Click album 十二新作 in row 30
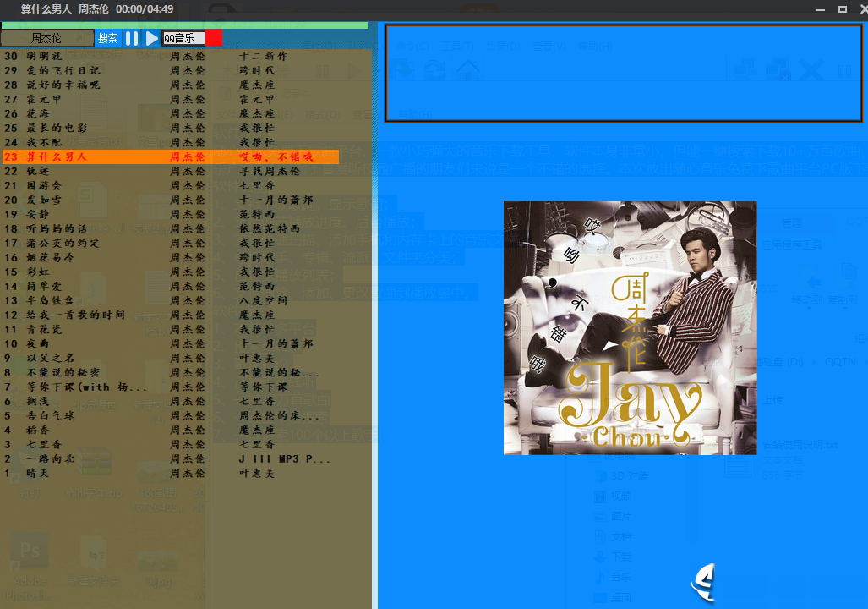The width and height of the screenshot is (868, 609). click(264, 56)
